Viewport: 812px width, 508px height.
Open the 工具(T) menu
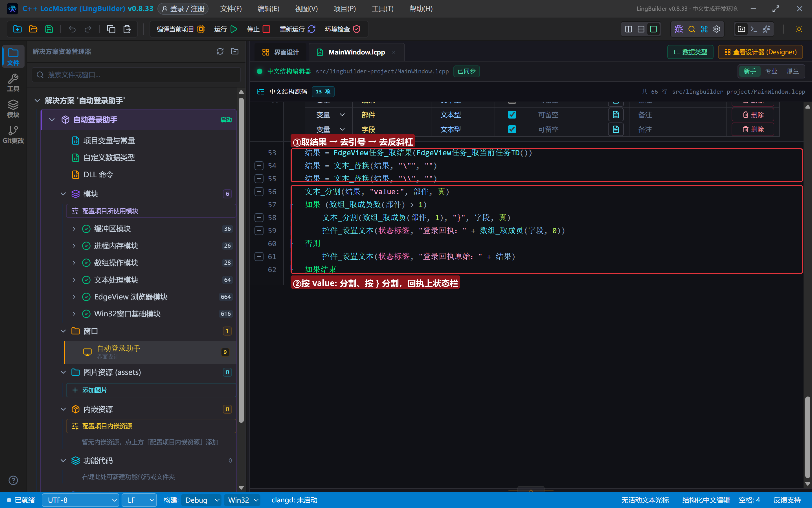point(382,9)
